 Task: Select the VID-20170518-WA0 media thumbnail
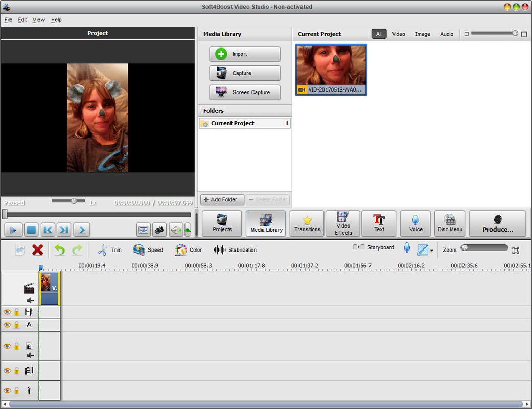pos(331,70)
